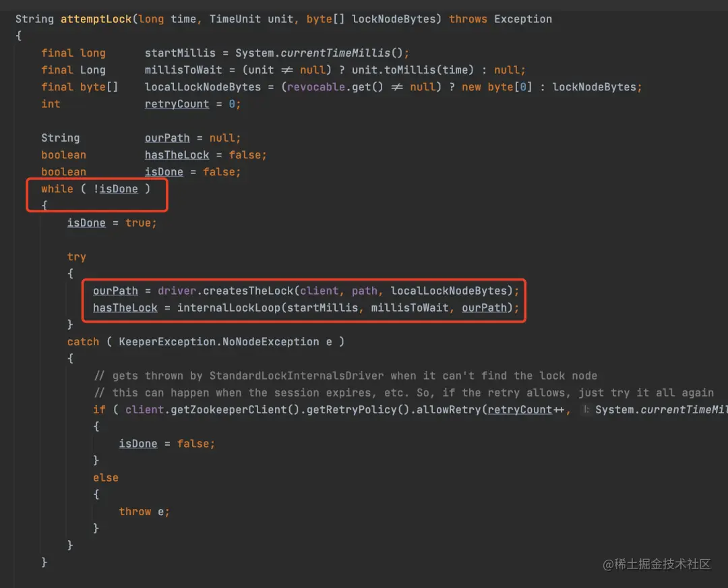Click the throw e; statement

[x=144, y=511]
